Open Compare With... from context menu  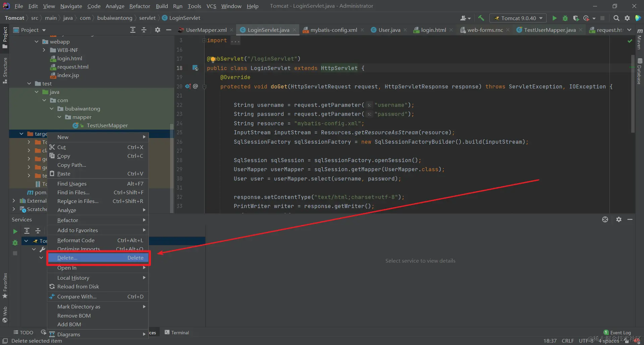click(x=98, y=297)
